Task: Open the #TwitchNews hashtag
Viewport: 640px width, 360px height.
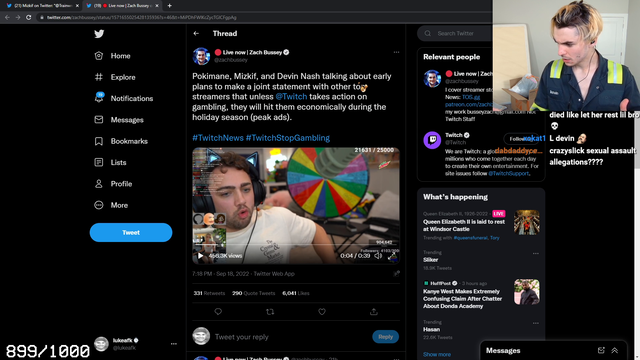Action: (x=218, y=138)
